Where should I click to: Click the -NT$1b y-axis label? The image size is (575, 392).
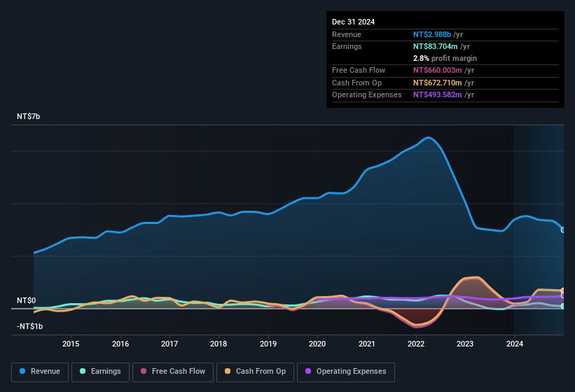(29, 326)
